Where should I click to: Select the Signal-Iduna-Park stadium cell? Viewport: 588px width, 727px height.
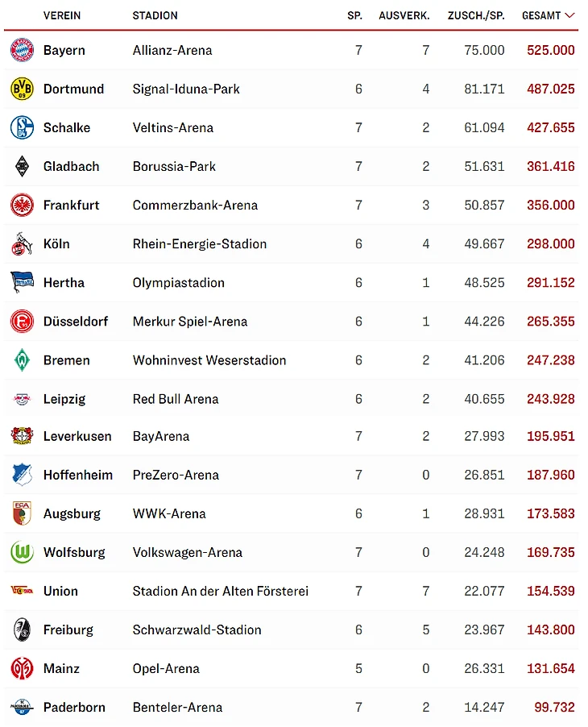point(186,89)
